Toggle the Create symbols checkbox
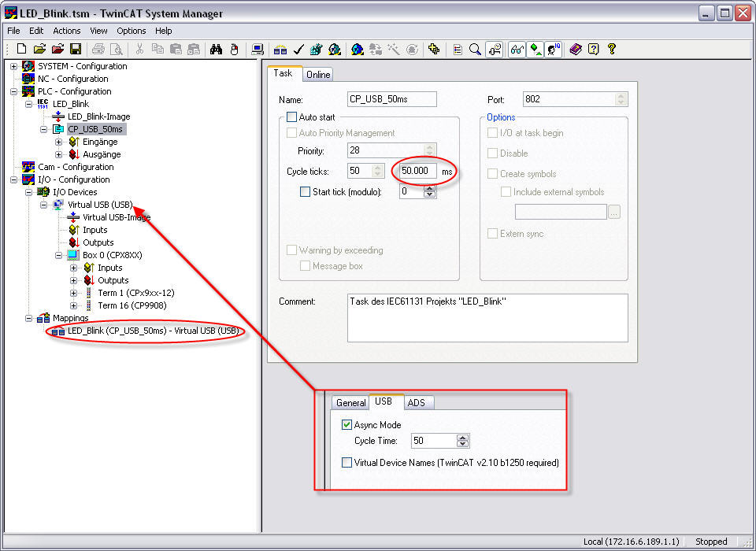The height and width of the screenshot is (551, 756). coord(492,173)
